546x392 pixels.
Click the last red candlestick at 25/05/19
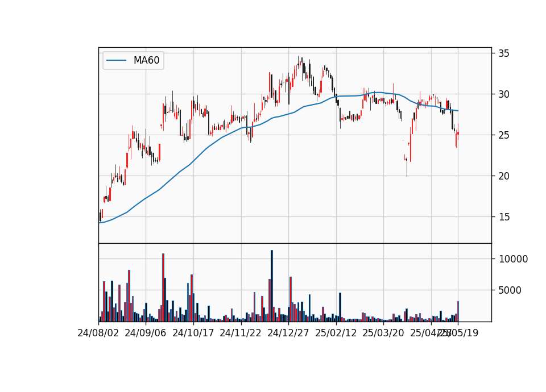click(x=458, y=132)
